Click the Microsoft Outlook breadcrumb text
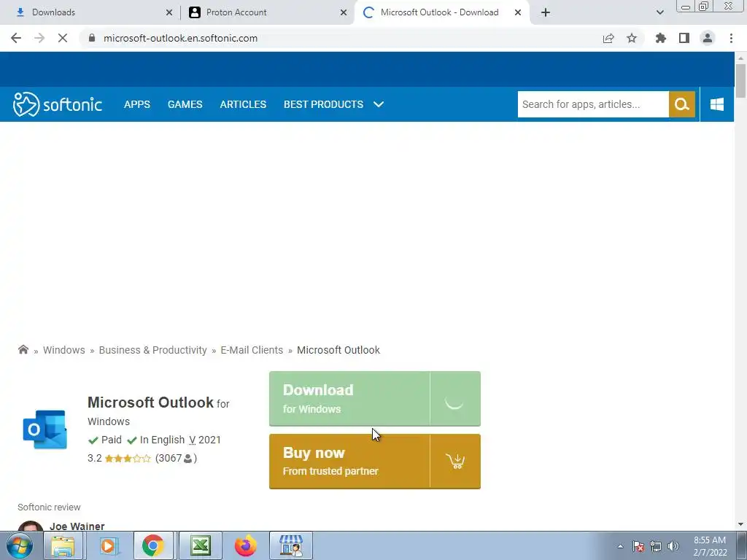747x560 pixels. click(x=338, y=350)
